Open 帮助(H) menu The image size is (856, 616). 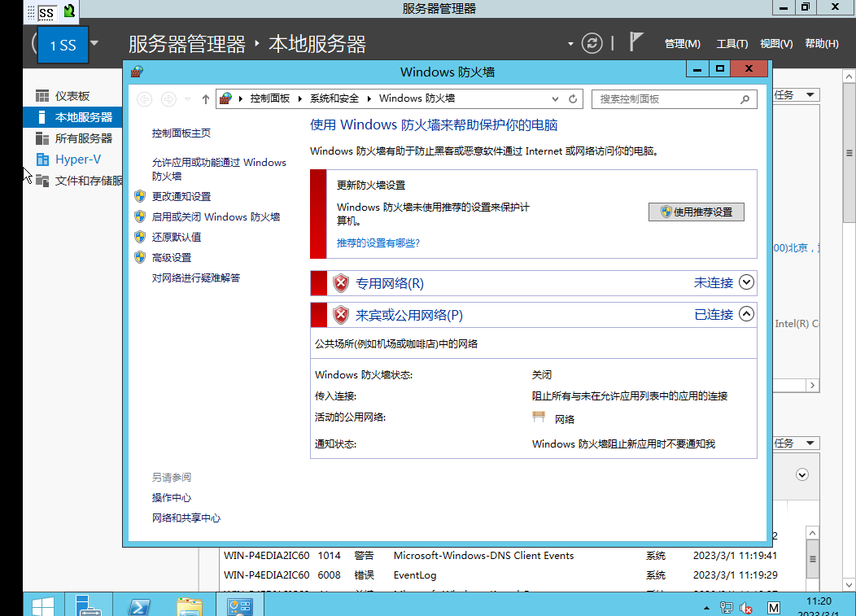point(822,44)
